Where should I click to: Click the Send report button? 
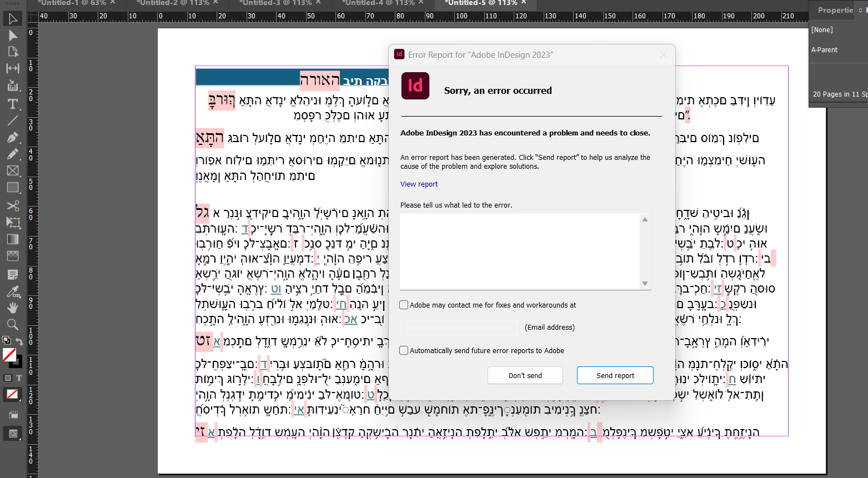[615, 375]
